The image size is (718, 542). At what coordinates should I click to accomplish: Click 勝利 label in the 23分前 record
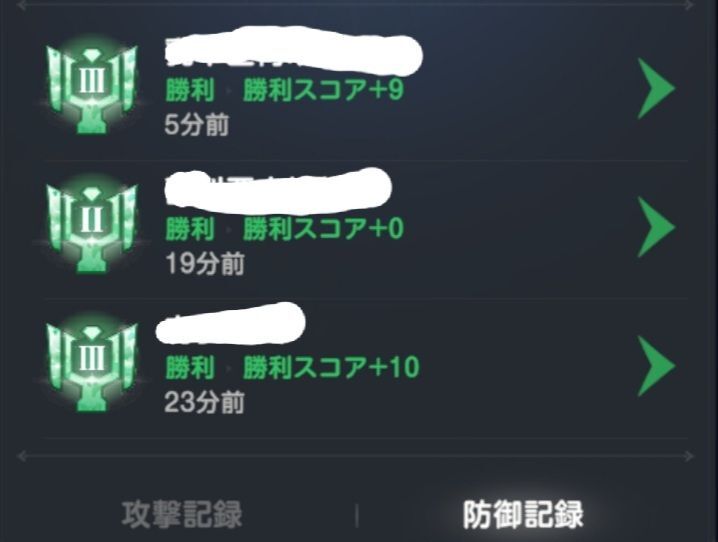click(x=190, y=367)
